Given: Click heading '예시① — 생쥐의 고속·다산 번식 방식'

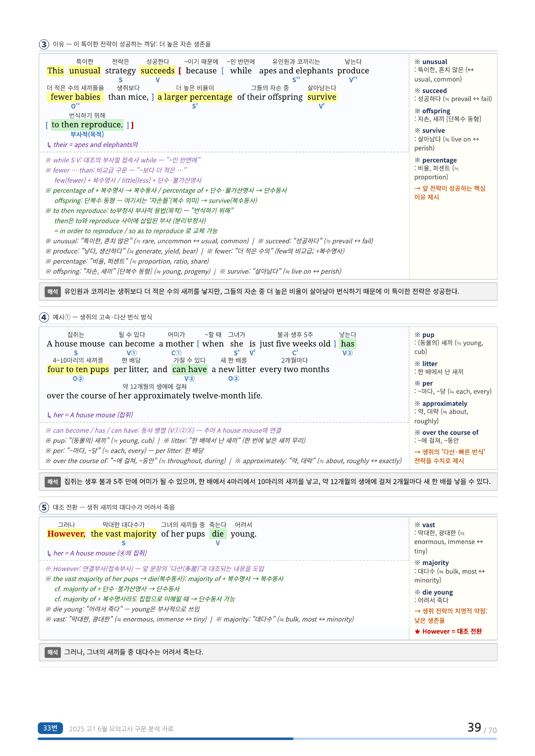Looking at the screenshot, I should [102, 317].
